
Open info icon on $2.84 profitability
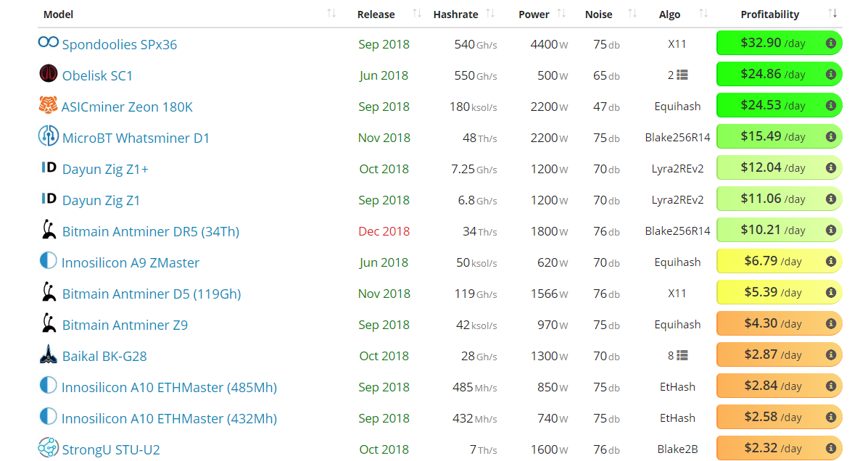pos(830,386)
